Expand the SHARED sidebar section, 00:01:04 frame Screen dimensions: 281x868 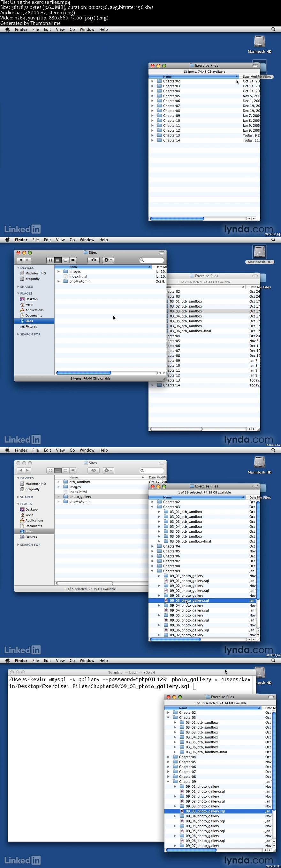(18, 287)
